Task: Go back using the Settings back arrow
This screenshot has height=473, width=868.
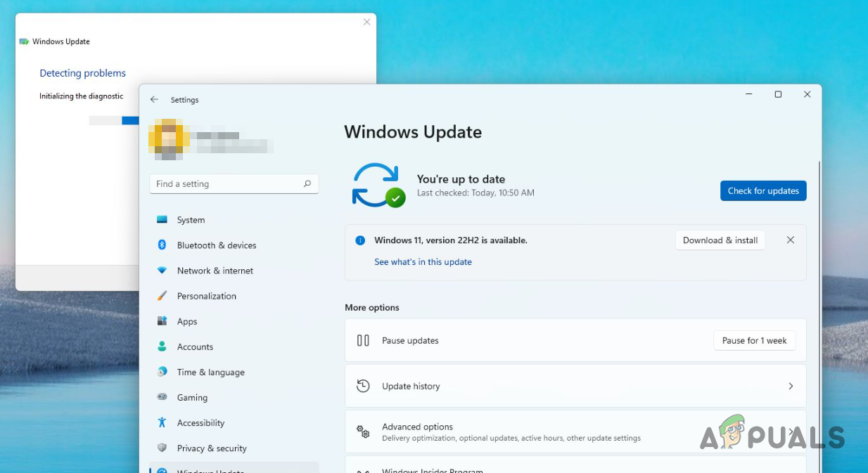Action: click(154, 100)
